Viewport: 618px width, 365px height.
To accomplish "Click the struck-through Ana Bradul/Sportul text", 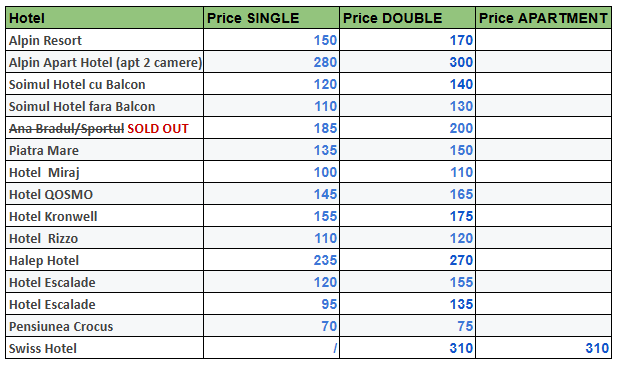I will click(66, 128).
